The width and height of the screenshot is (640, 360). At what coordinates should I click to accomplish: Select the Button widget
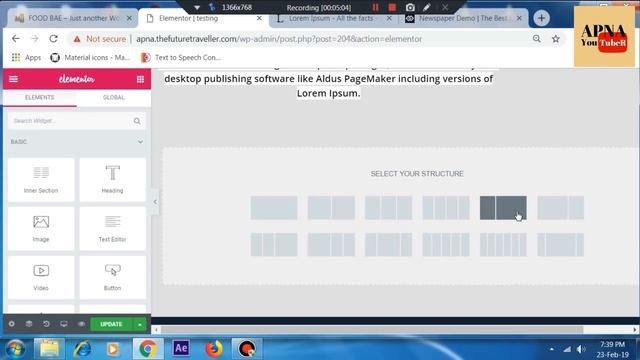(113, 278)
